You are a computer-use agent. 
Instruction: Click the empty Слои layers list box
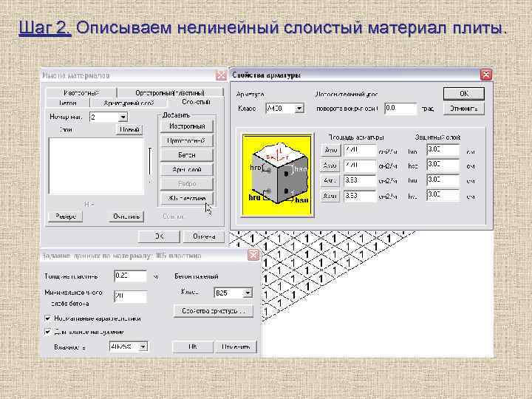[x=96, y=166]
